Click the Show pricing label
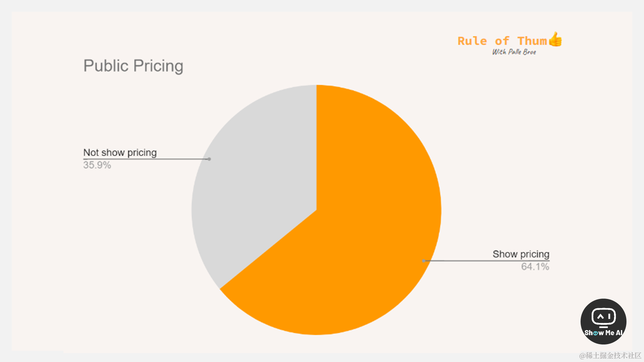The width and height of the screenshot is (644, 362). [x=521, y=254]
